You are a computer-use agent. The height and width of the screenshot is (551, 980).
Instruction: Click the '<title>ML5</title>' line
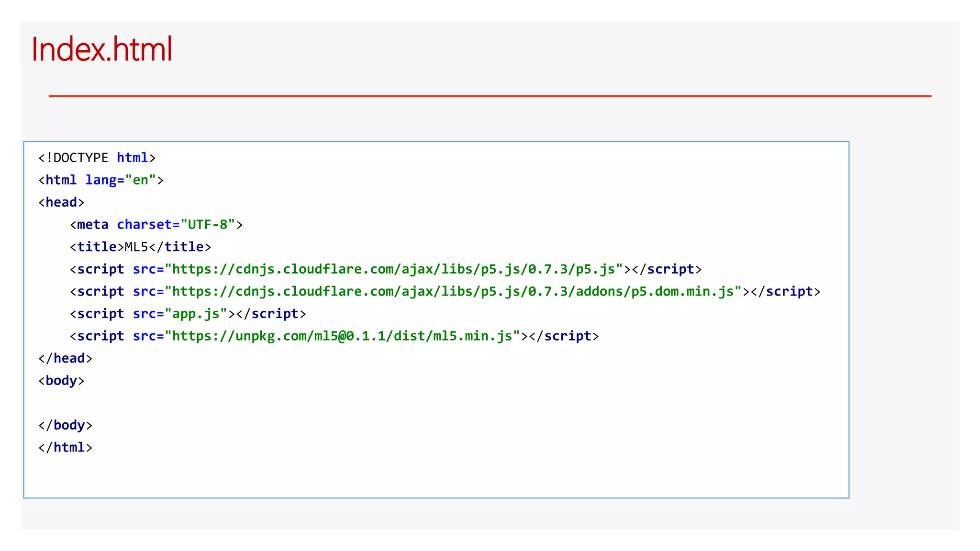141,247
